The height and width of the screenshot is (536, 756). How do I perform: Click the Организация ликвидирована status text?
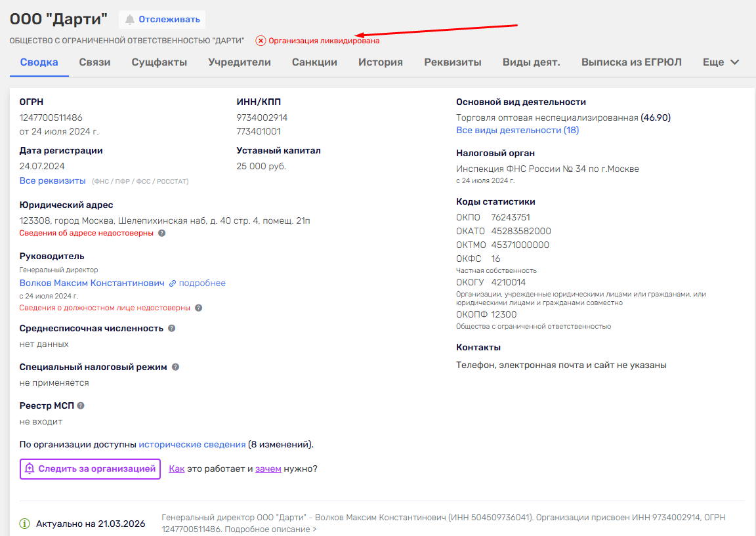coord(324,41)
